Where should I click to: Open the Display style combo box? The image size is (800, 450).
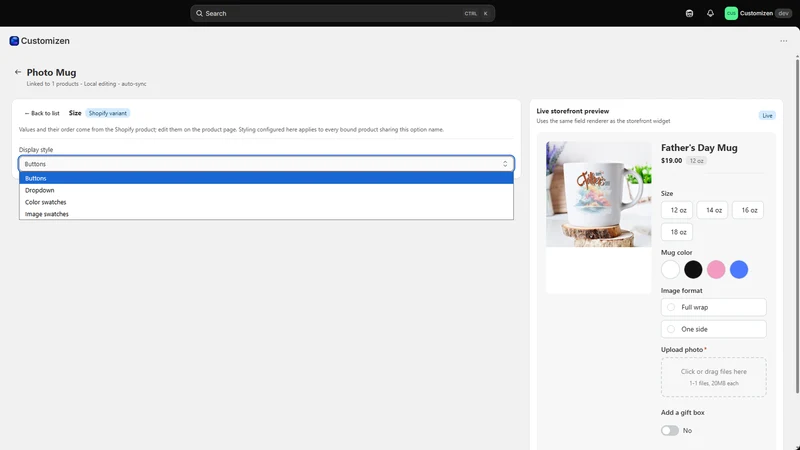[266, 164]
